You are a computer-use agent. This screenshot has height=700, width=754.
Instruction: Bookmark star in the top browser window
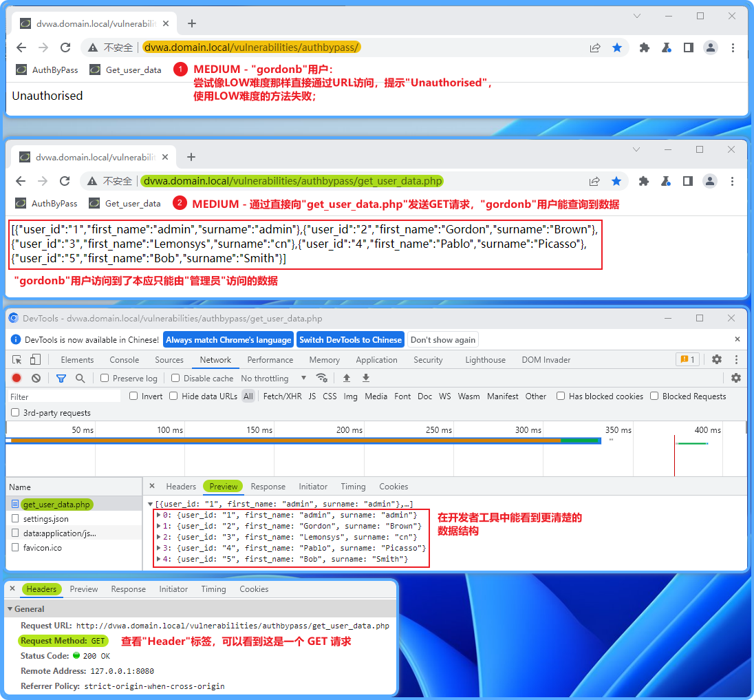(x=617, y=47)
